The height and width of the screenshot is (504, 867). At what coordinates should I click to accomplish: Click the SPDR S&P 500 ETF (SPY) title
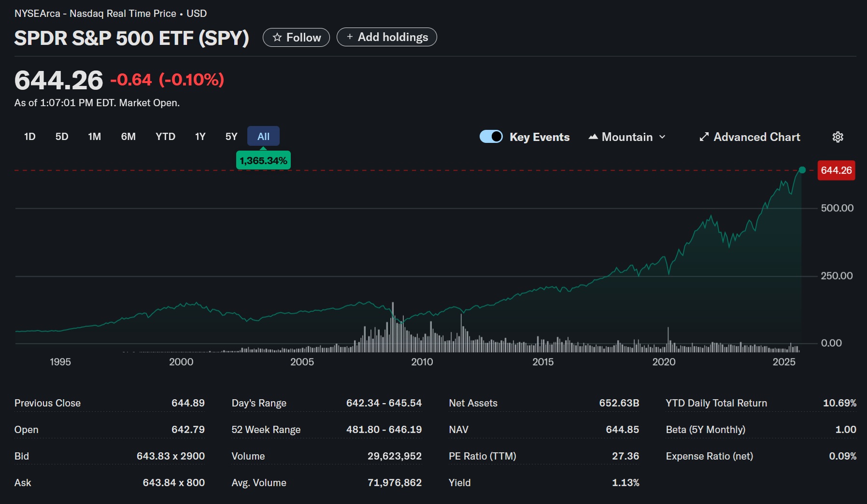point(131,38)
